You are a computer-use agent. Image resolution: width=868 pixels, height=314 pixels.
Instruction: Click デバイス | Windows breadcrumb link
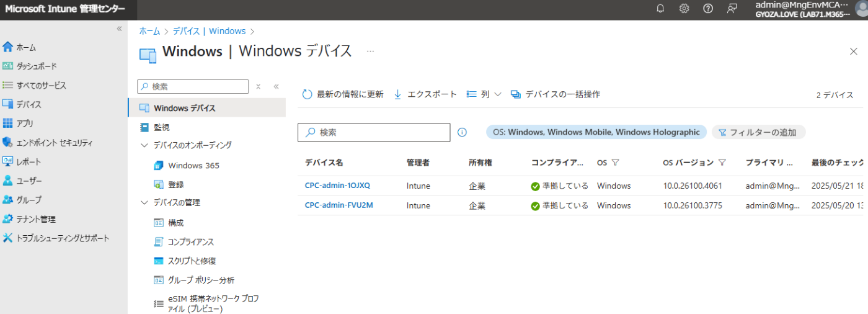coord(209,31)
